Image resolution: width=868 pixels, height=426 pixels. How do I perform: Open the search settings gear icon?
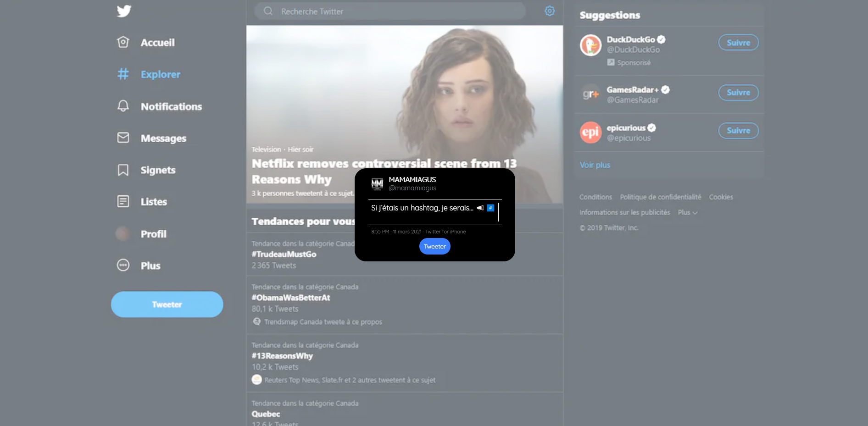click(549, 11)
